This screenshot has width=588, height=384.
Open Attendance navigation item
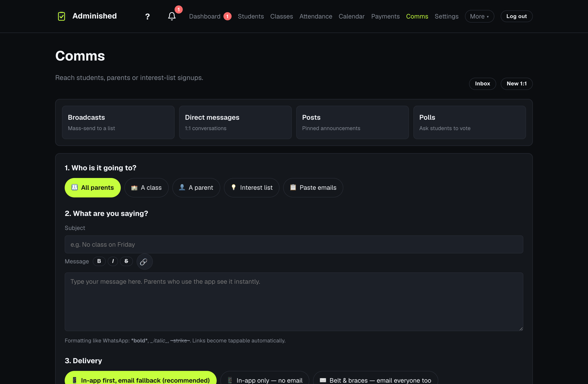pos(316,16)
